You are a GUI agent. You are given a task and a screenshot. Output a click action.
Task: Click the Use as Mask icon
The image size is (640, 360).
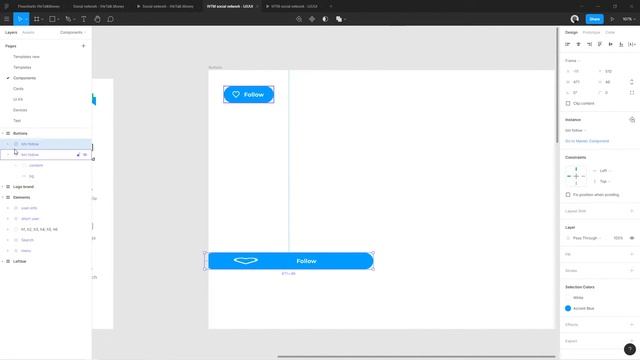[325, 19]
